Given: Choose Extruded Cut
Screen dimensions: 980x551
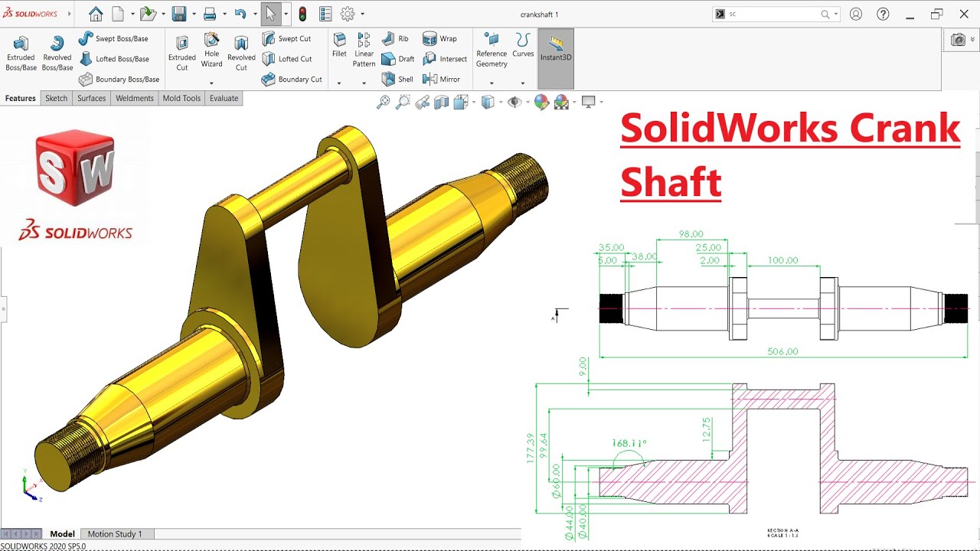Looking at the screenshot, I should (182, 54).
